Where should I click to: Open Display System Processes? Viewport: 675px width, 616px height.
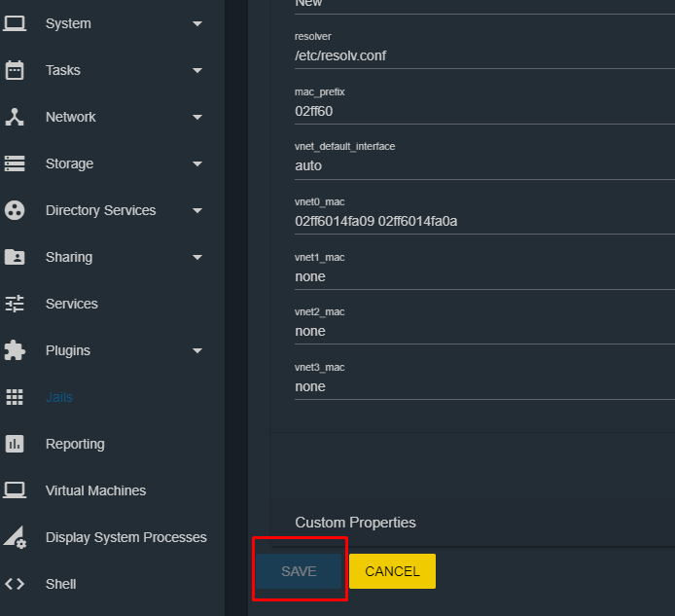125,537
